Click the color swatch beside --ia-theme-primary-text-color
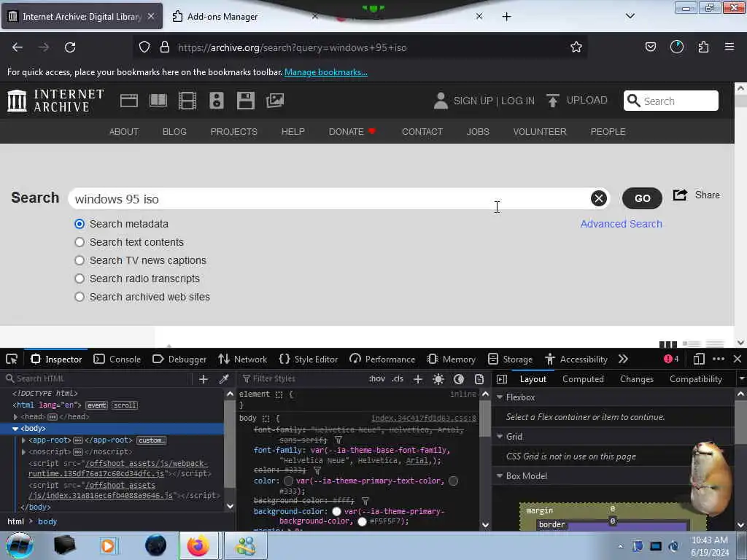Screen dimensions: 747x560 [288, 481]
